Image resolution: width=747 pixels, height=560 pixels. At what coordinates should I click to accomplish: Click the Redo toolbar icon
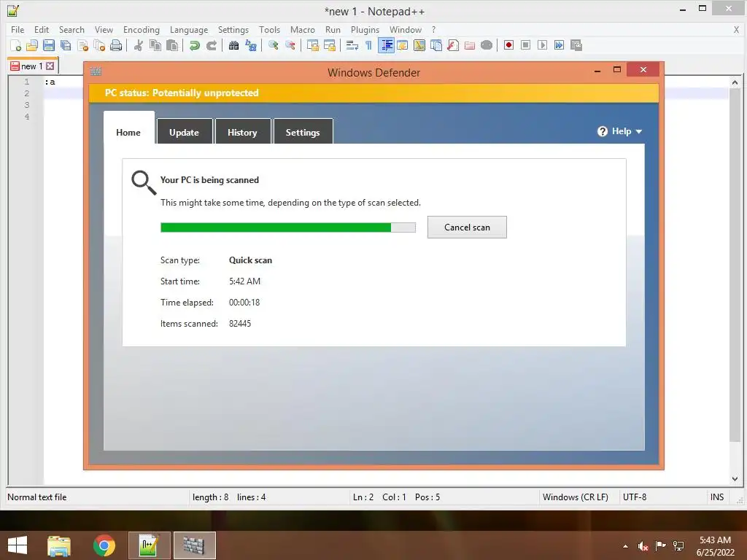coord(211,45)
